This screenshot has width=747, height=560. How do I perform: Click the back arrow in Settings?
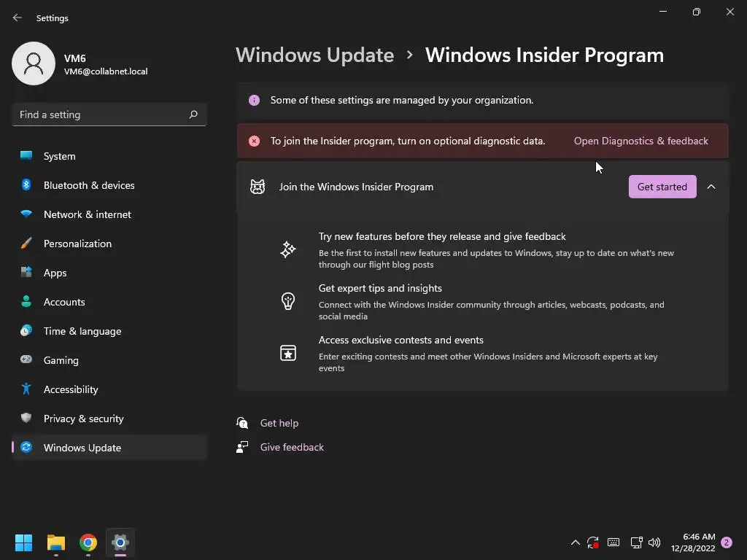click(x=18, y=17)
